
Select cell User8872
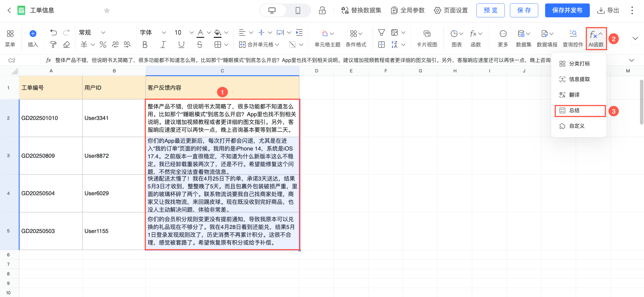coord(114,156)
